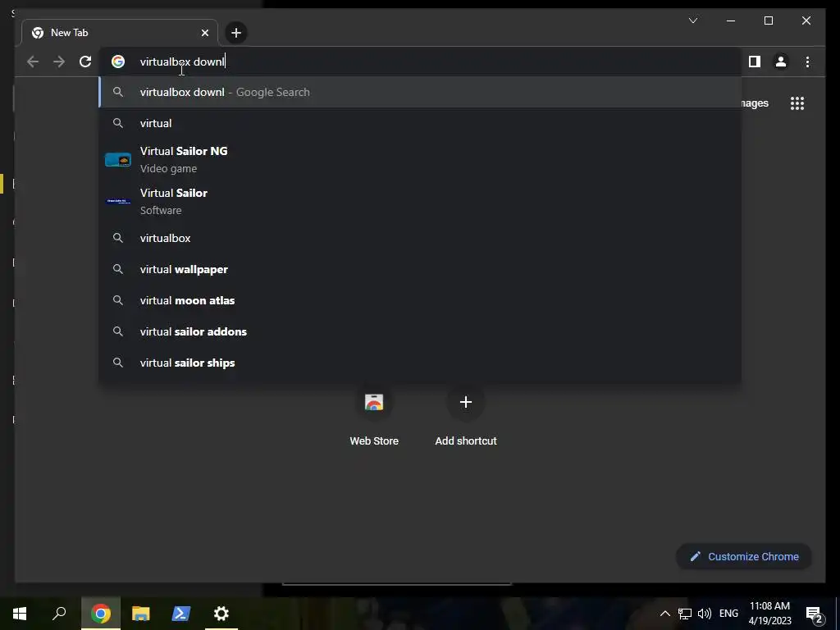Show hidden tray icons chevron

point(664,614)
